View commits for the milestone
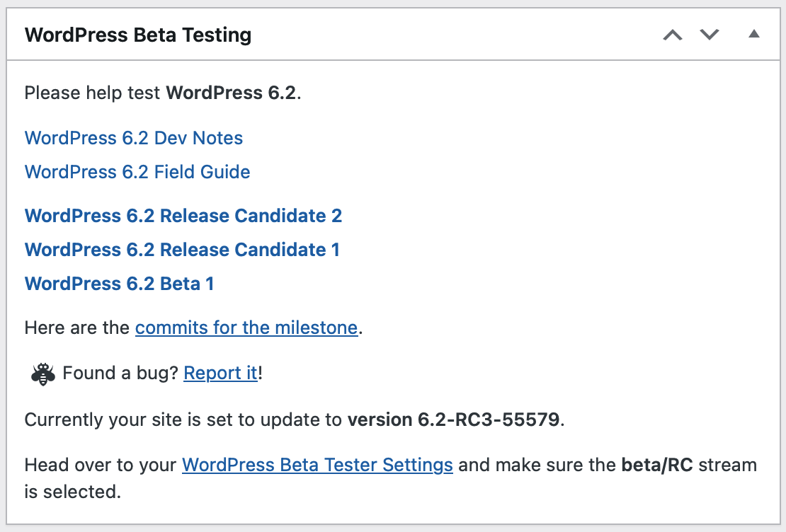 246,328
